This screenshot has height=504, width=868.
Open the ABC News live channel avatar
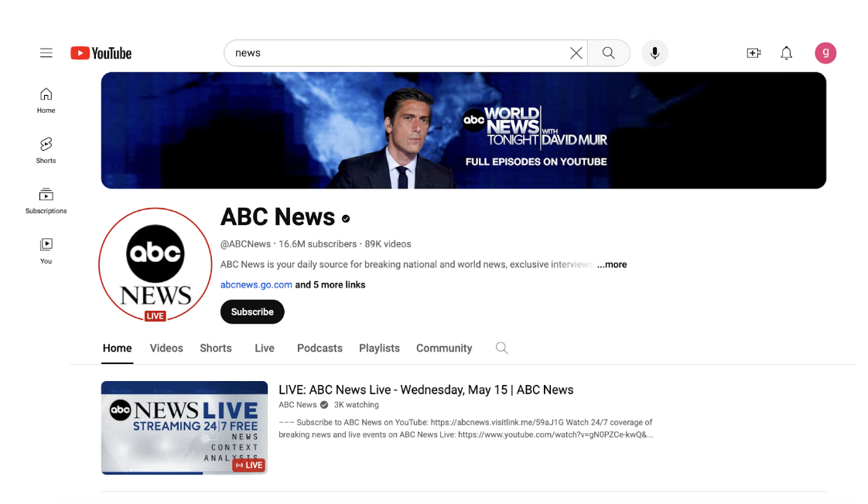(155, 264)
